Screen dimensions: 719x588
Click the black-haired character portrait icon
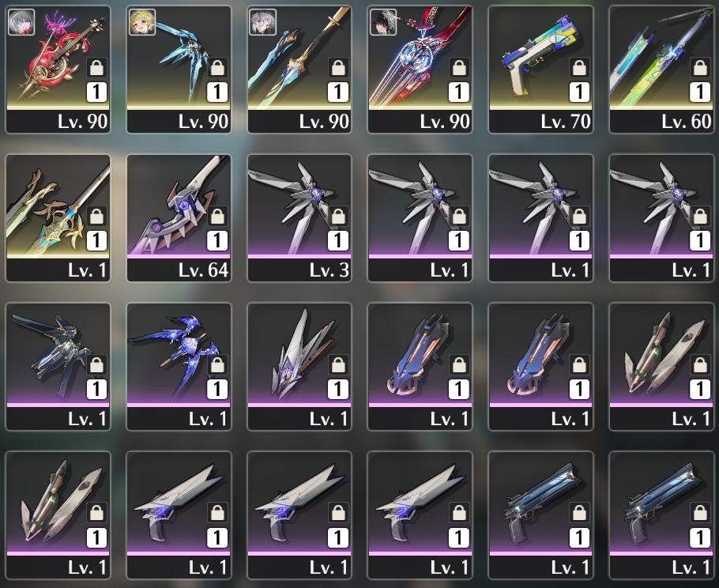(383, 22)
